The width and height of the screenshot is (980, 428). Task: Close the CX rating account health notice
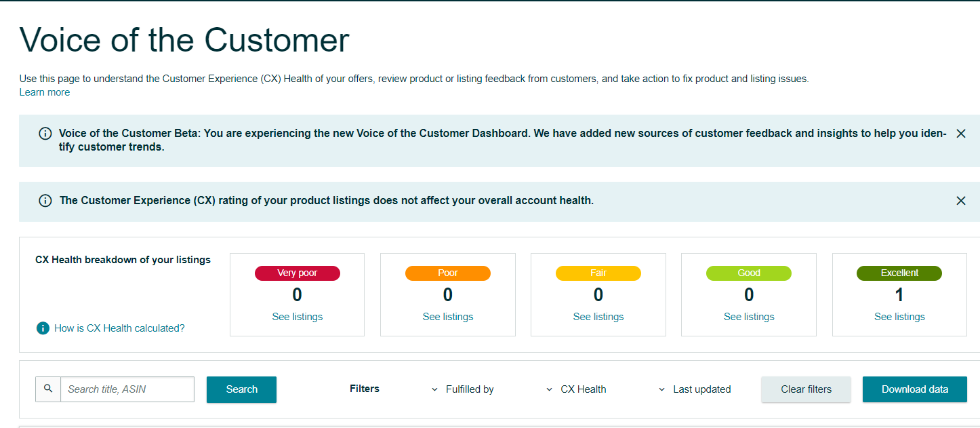[960, 201]
